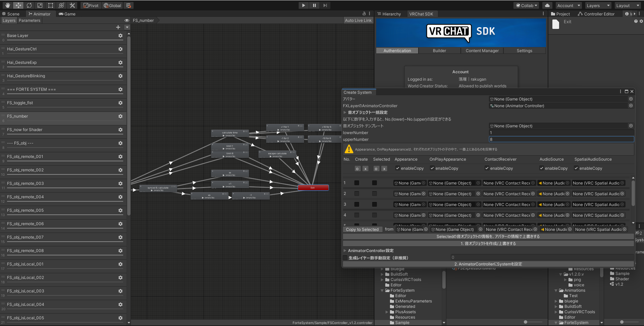This screenshot has height=326, width=644.
Task: Switch to the Builder tab in VRChat SDK
Action: (439, 50)
